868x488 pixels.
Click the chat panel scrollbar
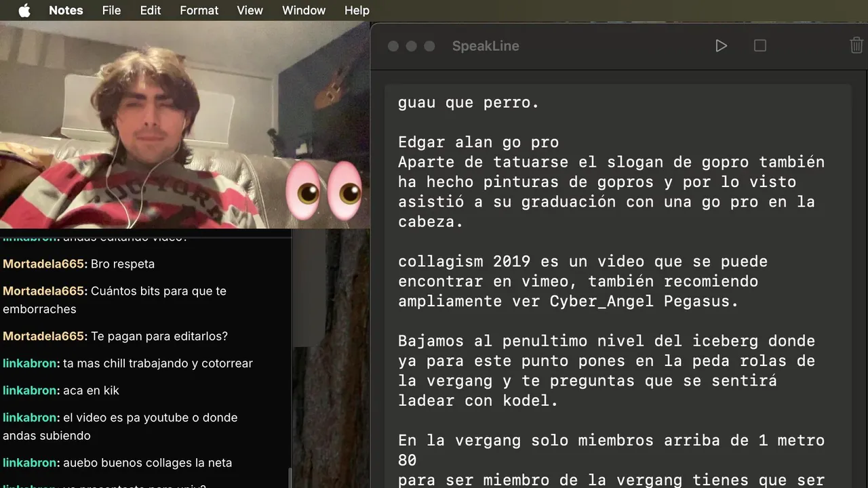[290, 478]
